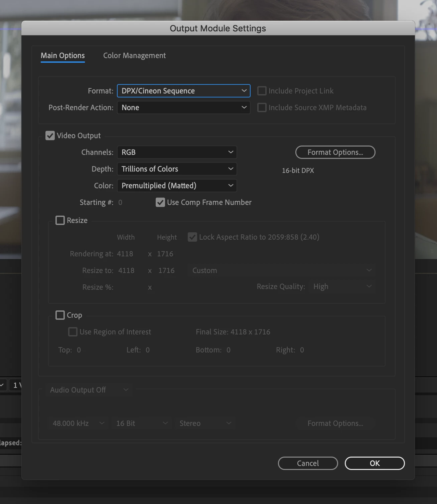Click the Rendering at width 4118 text
The image size is (437, 504).
pos(125,254)
